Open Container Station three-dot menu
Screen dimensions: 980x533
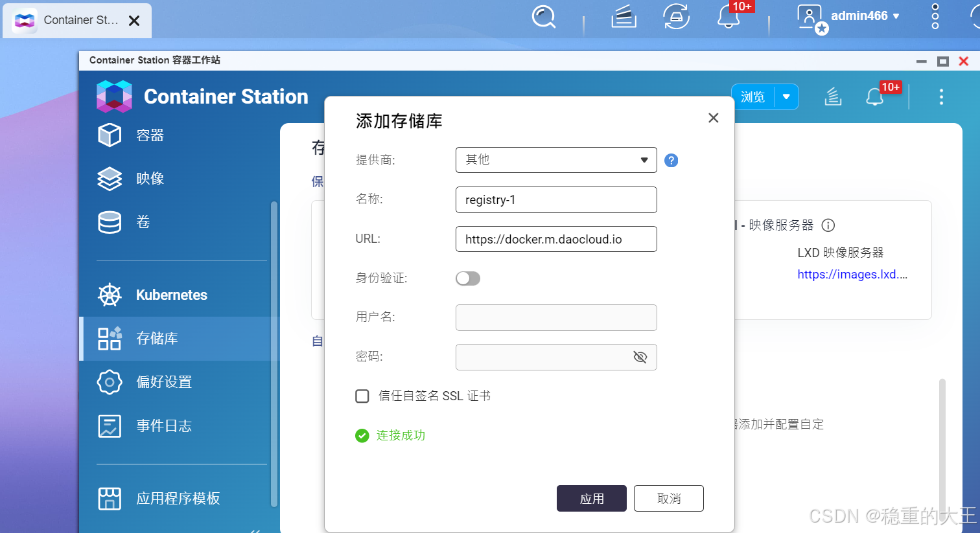[941, 96]
